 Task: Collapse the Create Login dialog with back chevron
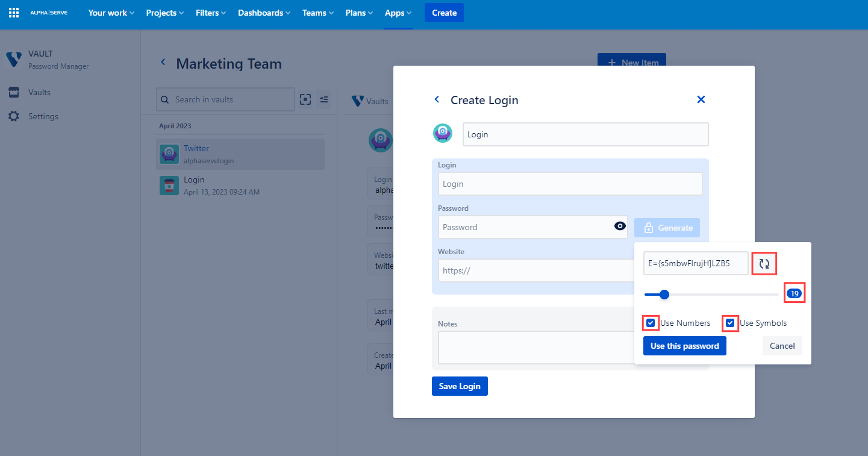click(437, 99)
